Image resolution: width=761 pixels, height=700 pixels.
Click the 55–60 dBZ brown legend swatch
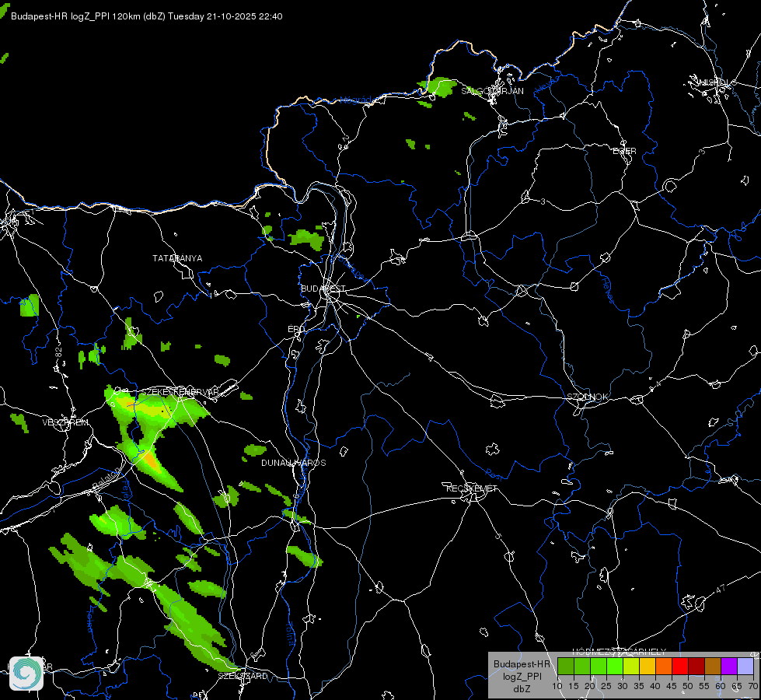coord(713,666)
